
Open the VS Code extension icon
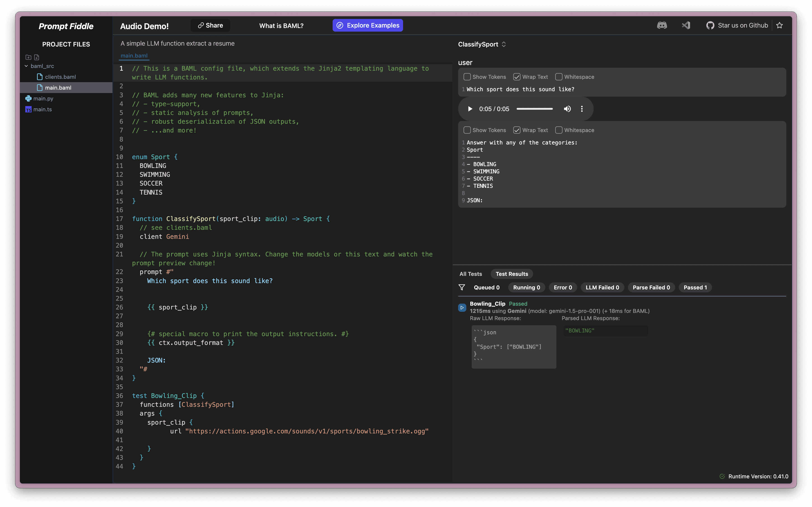point(686,26)
